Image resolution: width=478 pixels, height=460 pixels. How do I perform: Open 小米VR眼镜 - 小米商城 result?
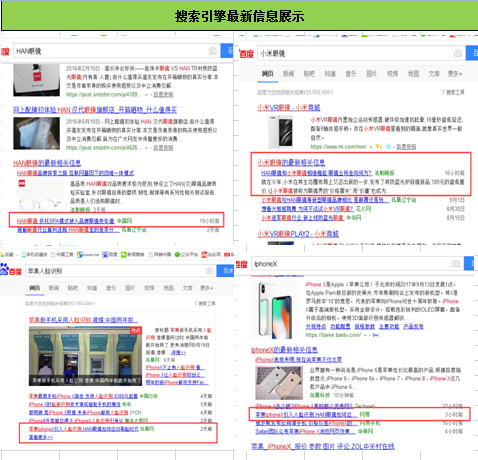tap(288, 107)
